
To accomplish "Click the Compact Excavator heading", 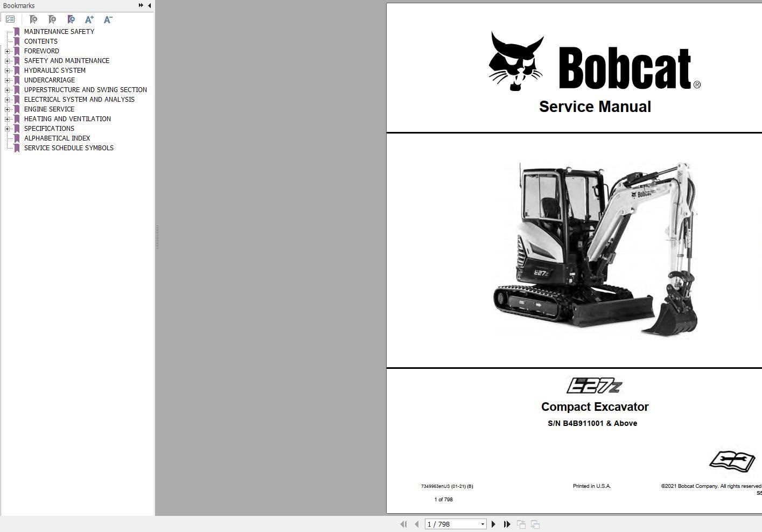I will (x=595, y=407).
